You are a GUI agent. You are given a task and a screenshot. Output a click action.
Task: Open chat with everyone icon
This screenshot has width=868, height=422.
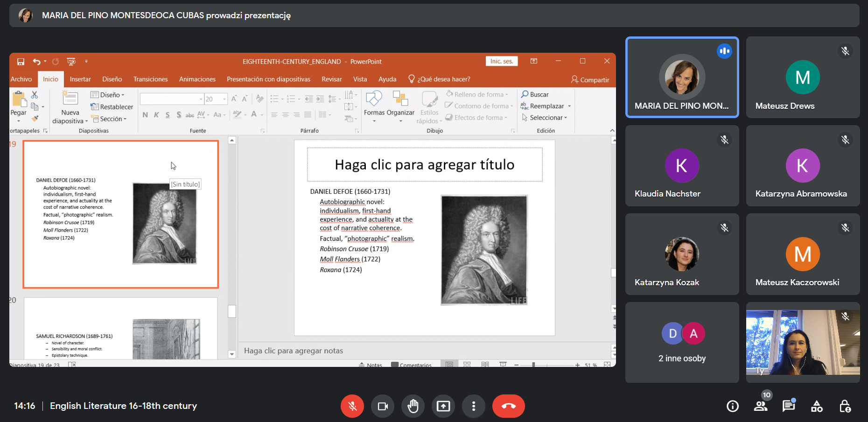point(789,406)
